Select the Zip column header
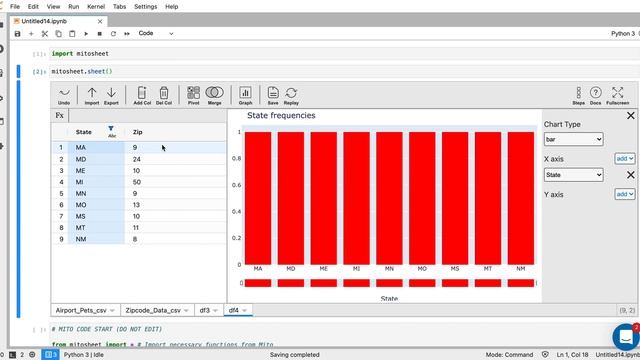640x360 pixels. [x=138, y=132]
